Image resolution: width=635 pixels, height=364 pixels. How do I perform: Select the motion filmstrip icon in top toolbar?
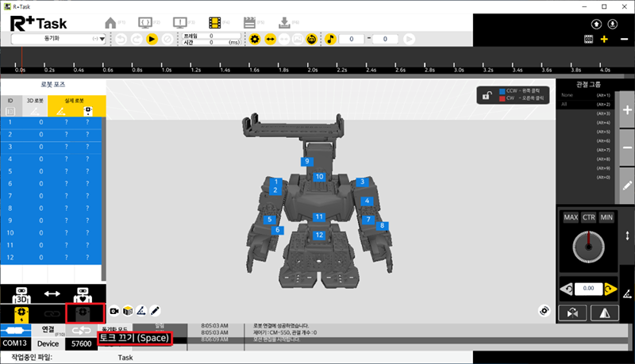(x=216, y=23)
